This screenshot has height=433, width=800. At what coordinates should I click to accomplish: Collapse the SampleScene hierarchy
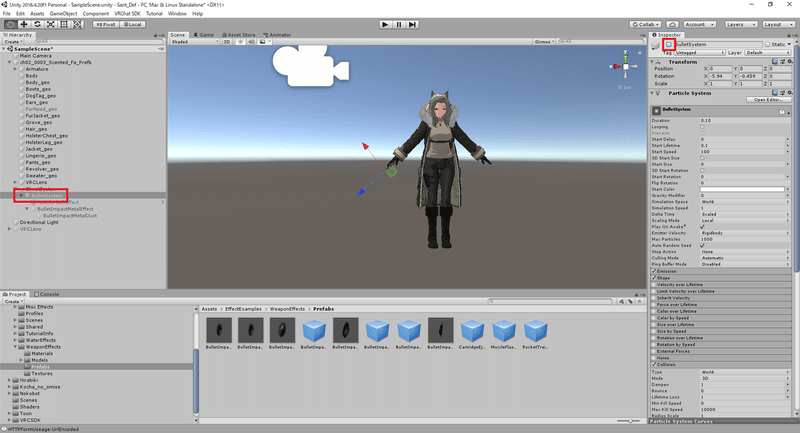[x=4, y=49]
